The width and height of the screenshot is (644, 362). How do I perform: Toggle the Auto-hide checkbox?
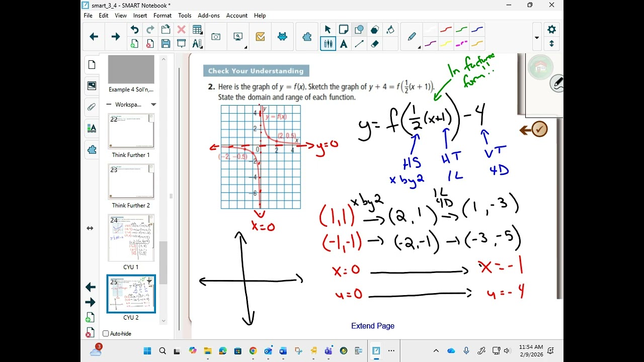[106, 333]
